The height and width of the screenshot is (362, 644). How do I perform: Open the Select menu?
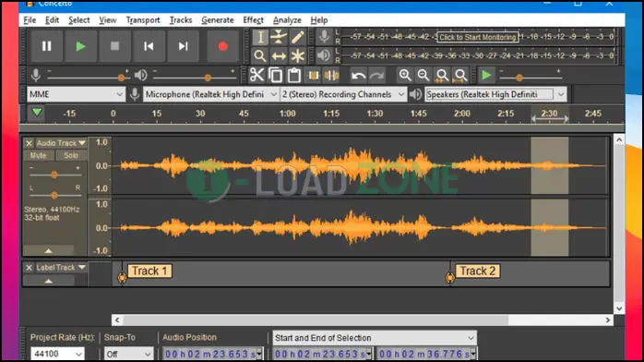pos(78,20)
